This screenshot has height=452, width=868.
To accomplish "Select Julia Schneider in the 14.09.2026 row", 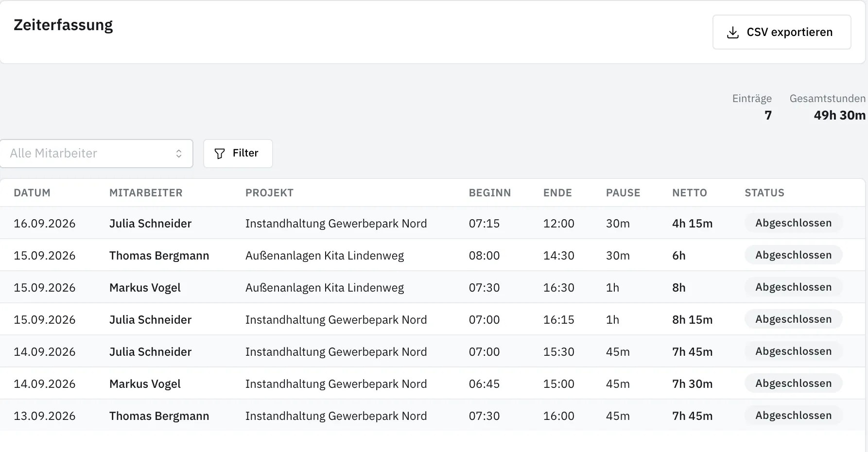I will tap(150, 352).
